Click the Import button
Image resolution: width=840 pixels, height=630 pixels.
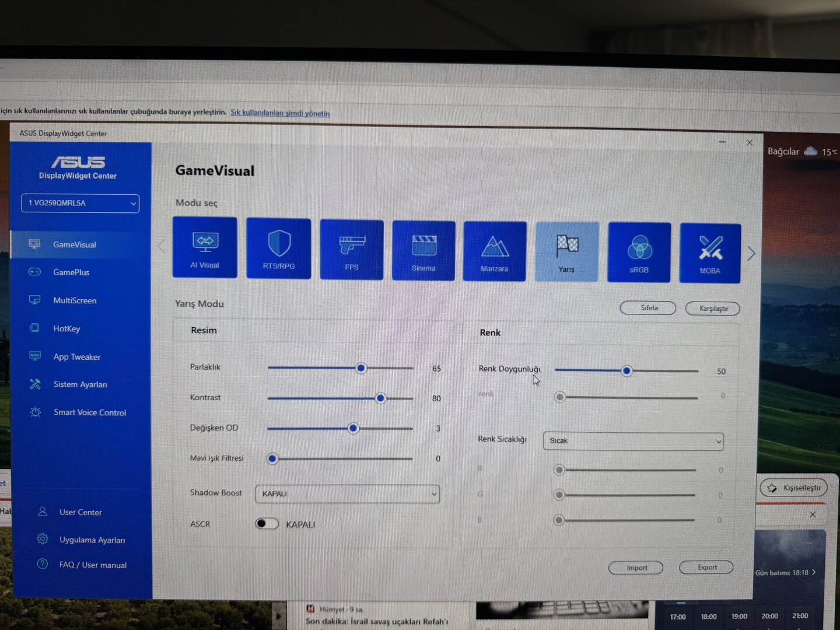coord(636,568)
